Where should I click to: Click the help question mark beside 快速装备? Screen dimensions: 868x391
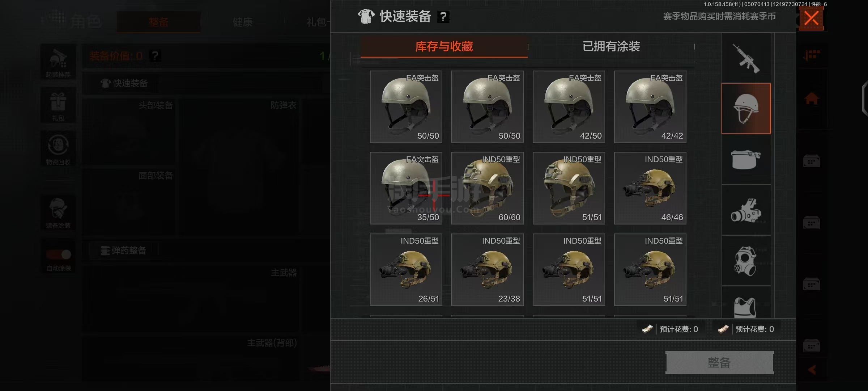tap(443, 16)
